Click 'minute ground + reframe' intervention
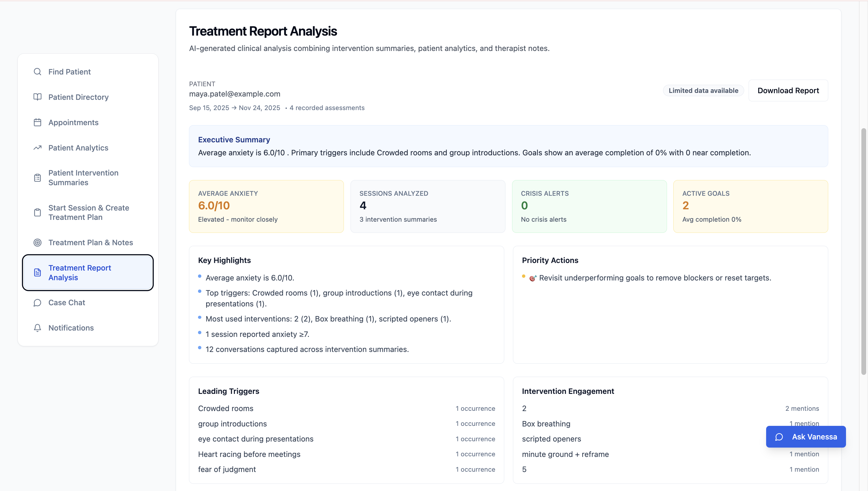868x491 pixels. pos(565,454)
